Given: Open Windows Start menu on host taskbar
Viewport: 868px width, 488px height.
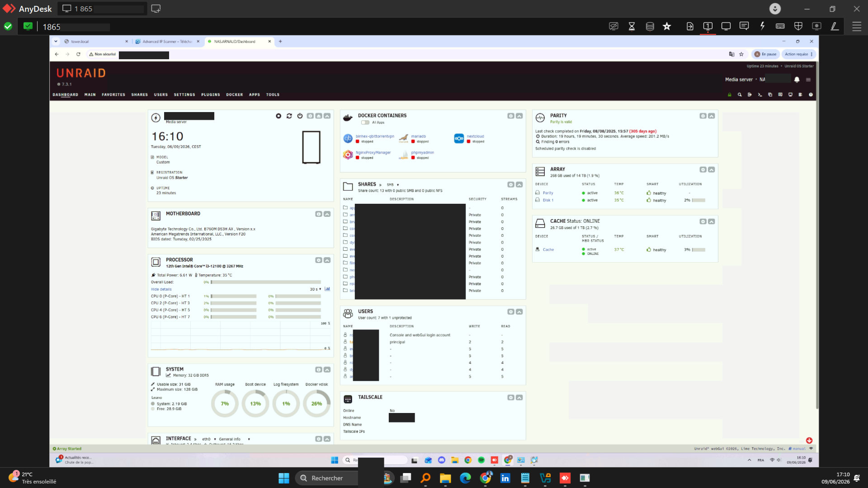Looking at the screenshot, I should click(x=284, y=478).
